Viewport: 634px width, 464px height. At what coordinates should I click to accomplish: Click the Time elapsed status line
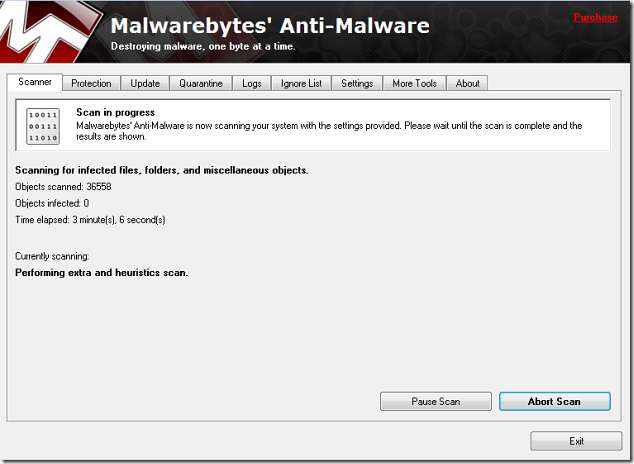[x=90, y=219]
